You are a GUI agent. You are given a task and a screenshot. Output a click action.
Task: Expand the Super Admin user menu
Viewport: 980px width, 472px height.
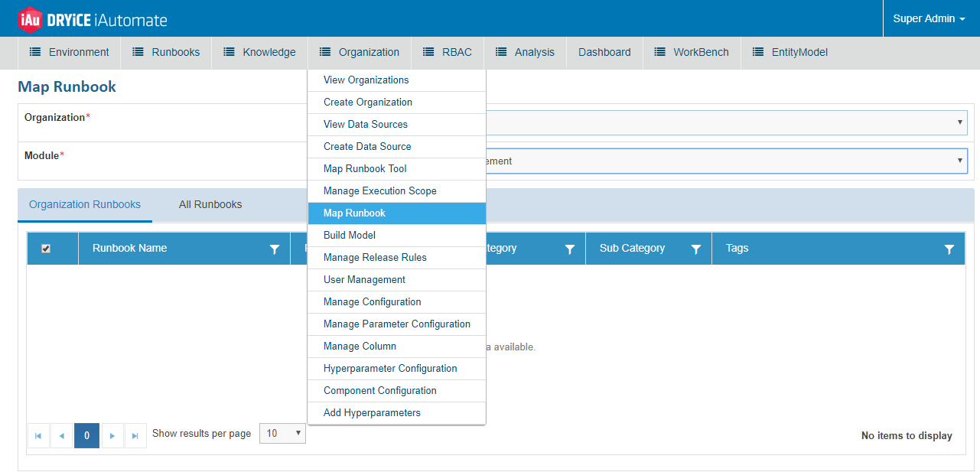[x=929, y=18]
